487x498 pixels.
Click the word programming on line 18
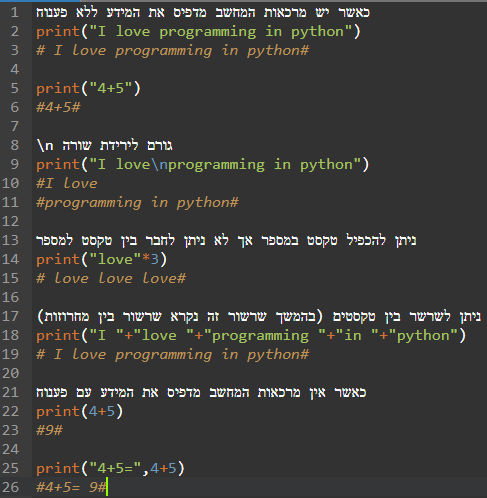[x=260, y=336]
